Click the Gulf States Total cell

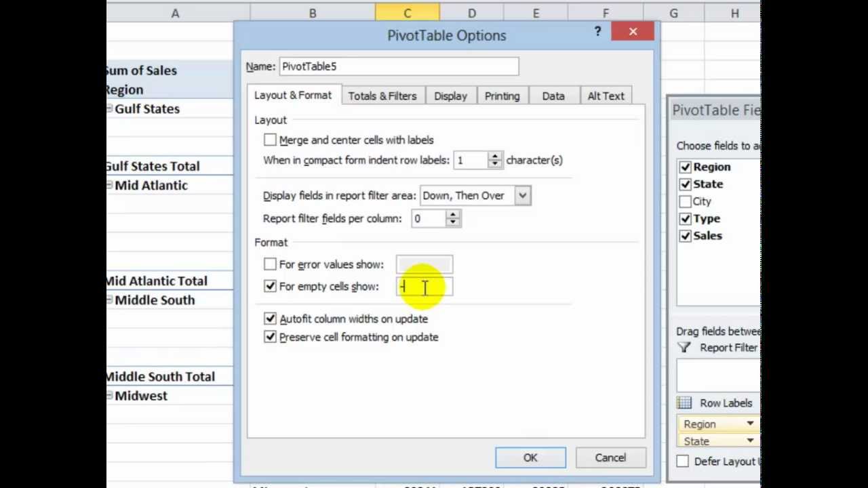(x=170, y=166)
